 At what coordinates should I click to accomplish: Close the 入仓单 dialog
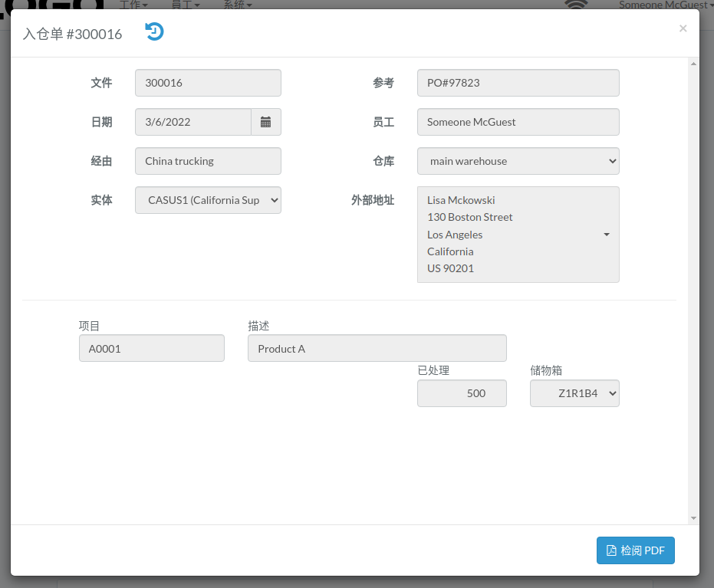(x=683, y=28)
